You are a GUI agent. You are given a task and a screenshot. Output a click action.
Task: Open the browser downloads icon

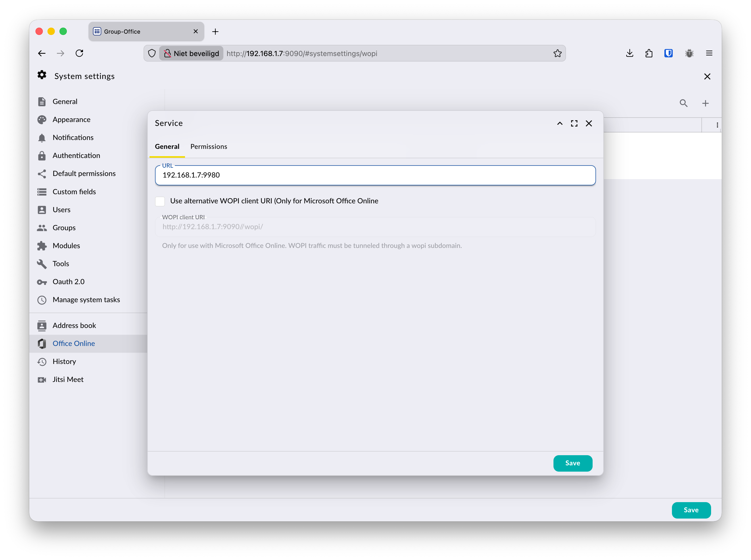[x=630, y=53]
